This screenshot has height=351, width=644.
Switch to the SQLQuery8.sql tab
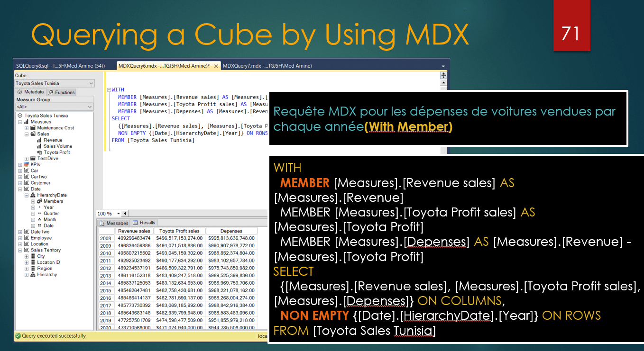point(60,66)
